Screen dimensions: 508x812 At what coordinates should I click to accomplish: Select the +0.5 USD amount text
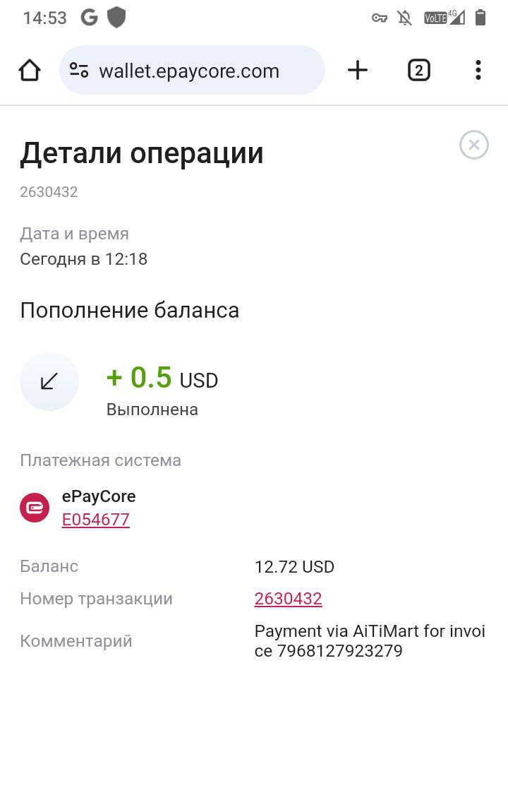pos(162,378)
